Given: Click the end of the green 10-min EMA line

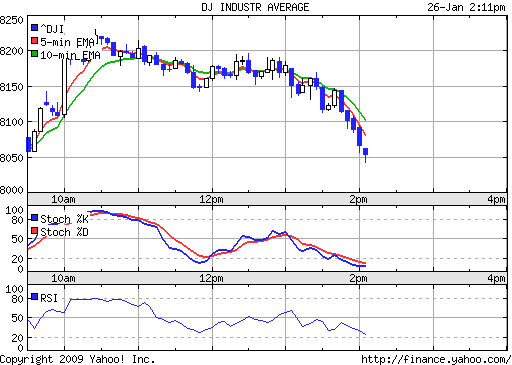Looking at the screenshot, I should click(365, 120).
